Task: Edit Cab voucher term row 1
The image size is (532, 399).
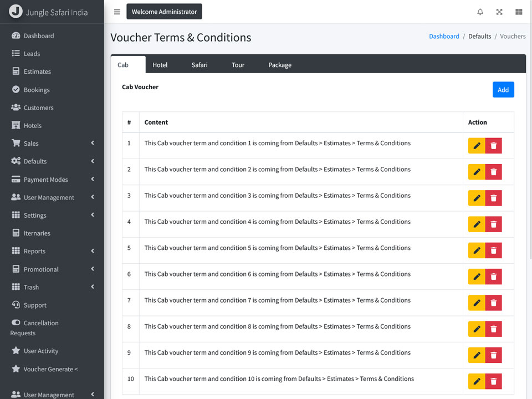Action: point(477,146)
